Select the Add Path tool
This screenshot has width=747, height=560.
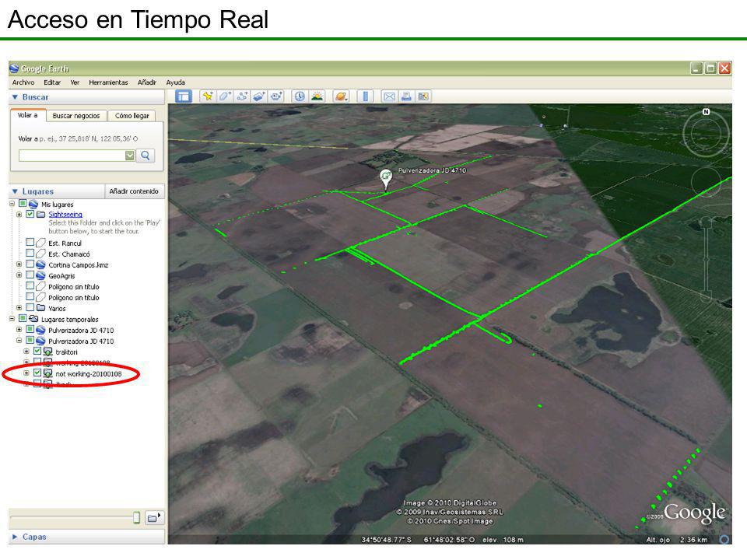click(x=242, y=96)
